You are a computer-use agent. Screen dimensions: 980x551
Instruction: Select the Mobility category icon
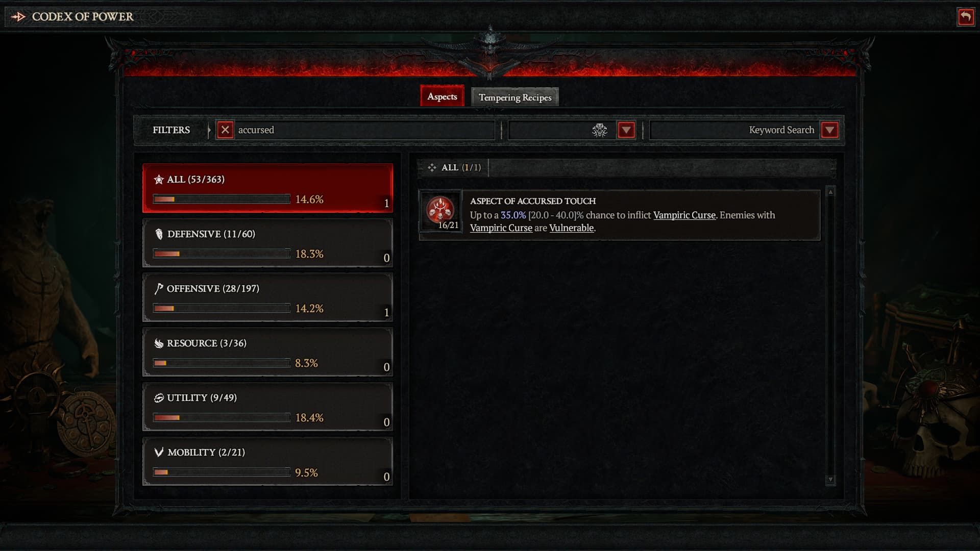pyautogui.click(x=158, y=452)
